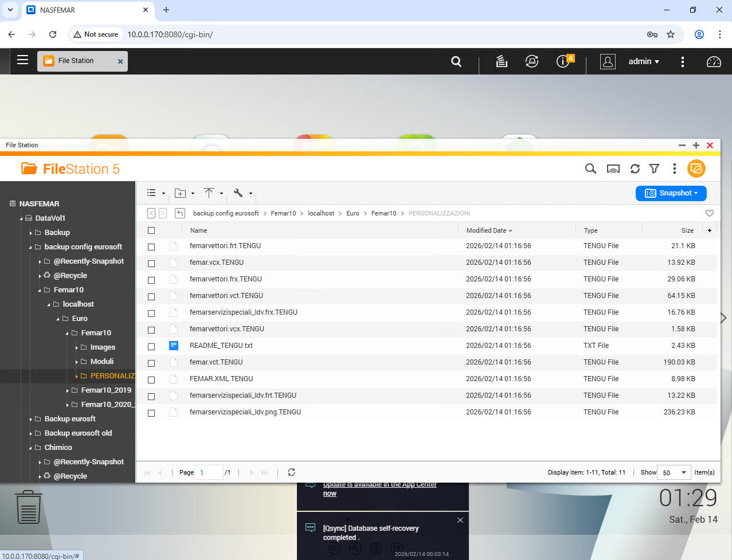
Task: Open the view mode list dropdown
Action: [x=156, y=193]
